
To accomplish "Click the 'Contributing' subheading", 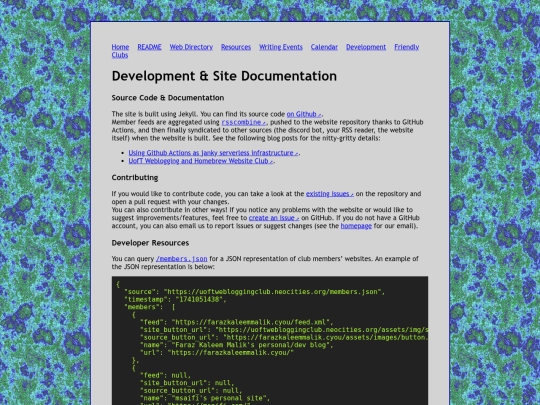I will (x=135, y=178).
